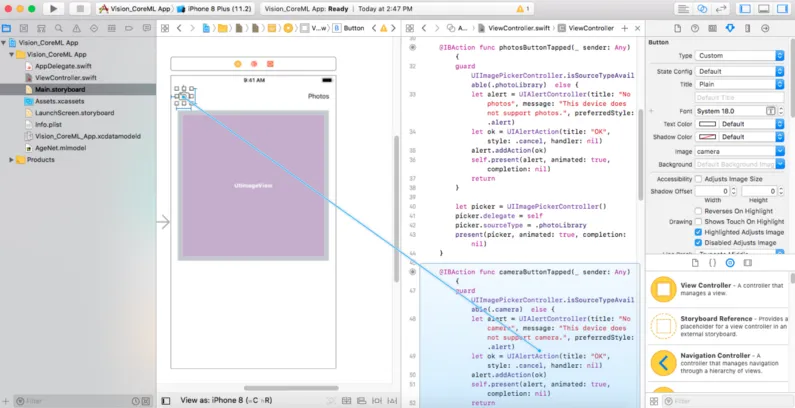Open the Attributes inspector
795x408 pixels.
(x=730, y=28)
